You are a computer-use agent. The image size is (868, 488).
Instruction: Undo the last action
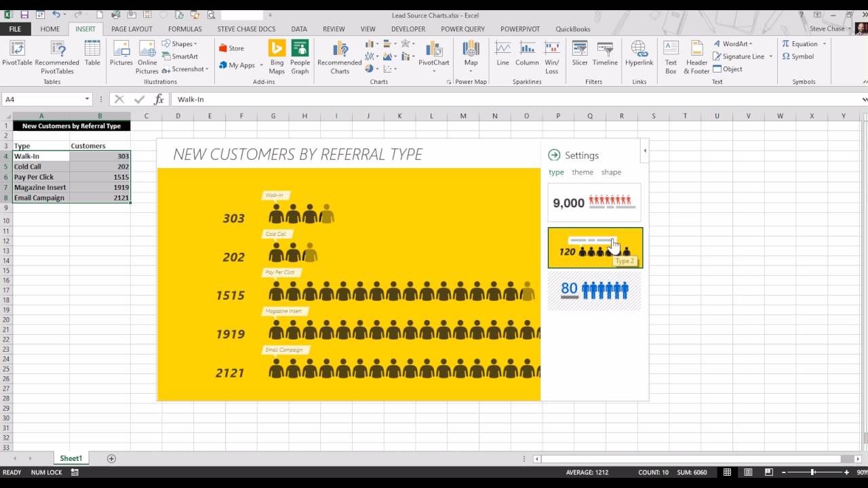point(56,15)
